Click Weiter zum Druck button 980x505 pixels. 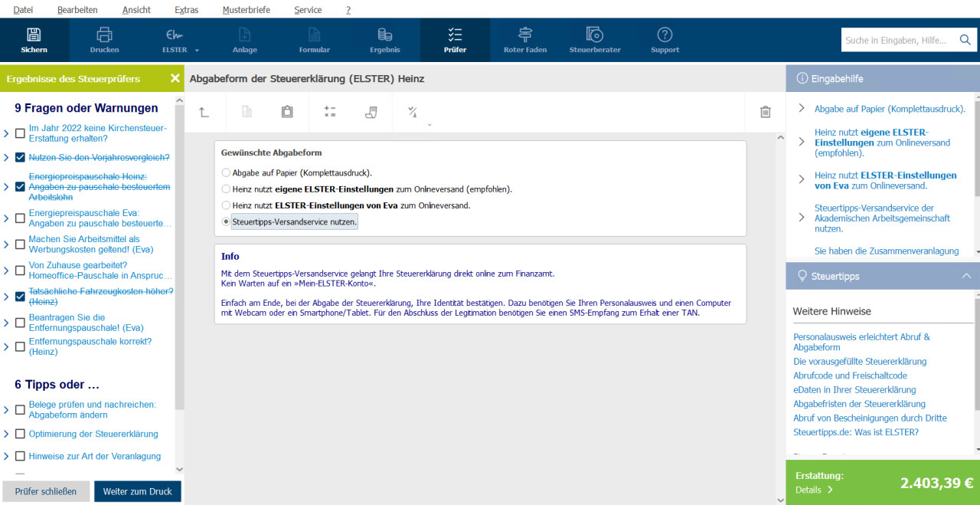pos(138,491)
